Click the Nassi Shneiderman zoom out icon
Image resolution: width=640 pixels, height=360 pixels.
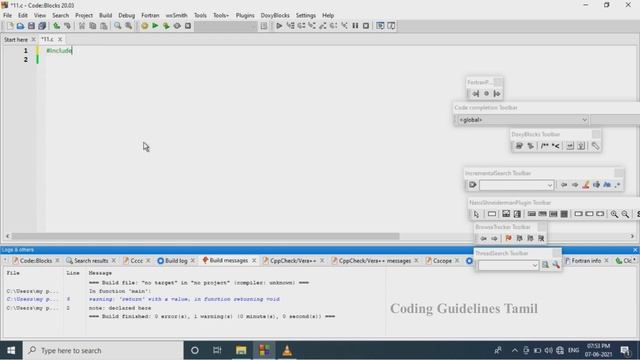tap(625, 214)
